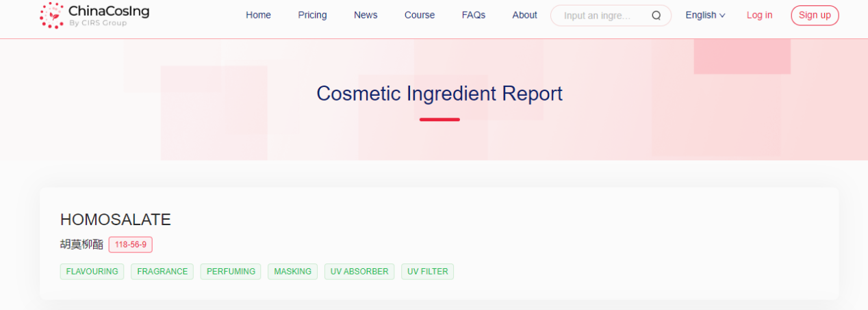Go to the Pricing page

(312, 15)
